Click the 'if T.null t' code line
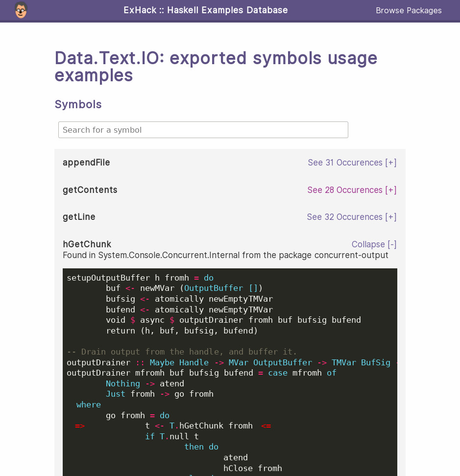 [172, 436]
